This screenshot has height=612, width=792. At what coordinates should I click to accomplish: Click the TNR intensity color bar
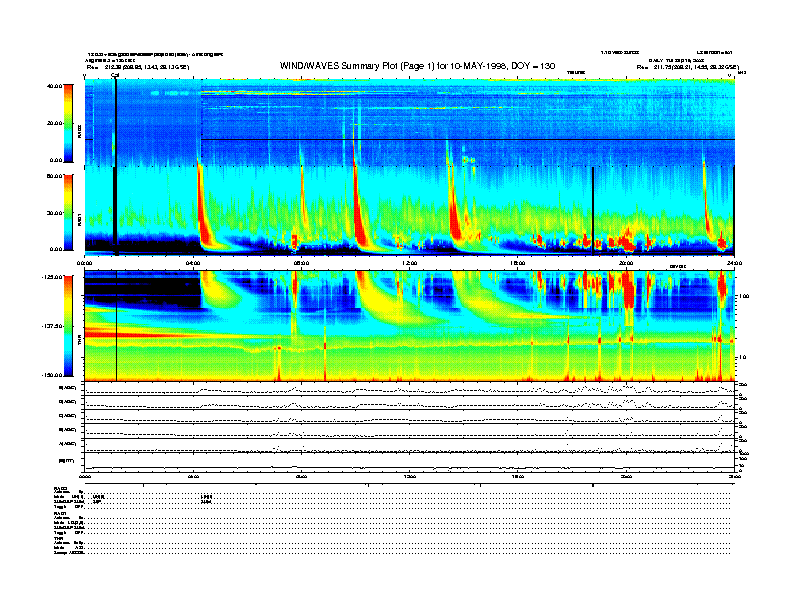point(68,326)
